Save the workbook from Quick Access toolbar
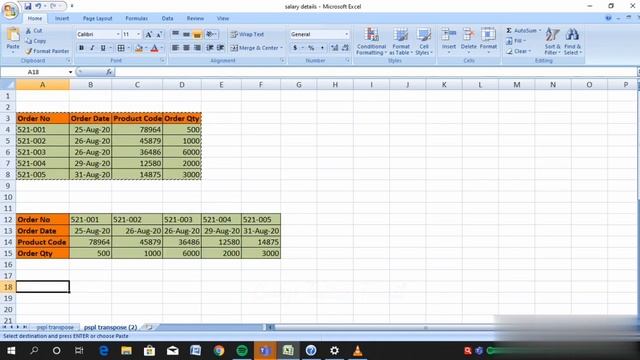The image size is (640, 360). coord(27,6)
